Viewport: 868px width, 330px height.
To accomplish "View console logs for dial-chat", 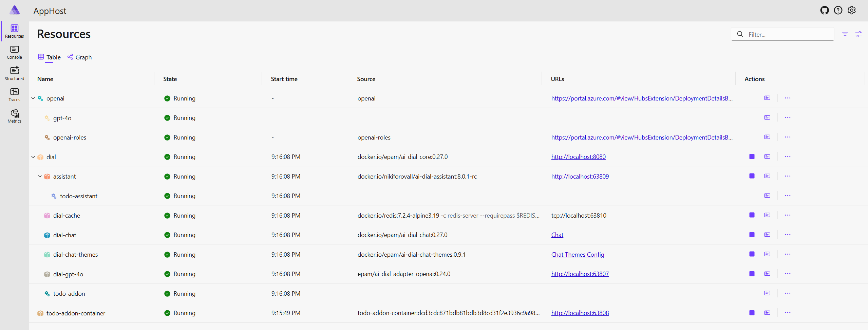I will [767, 235].
